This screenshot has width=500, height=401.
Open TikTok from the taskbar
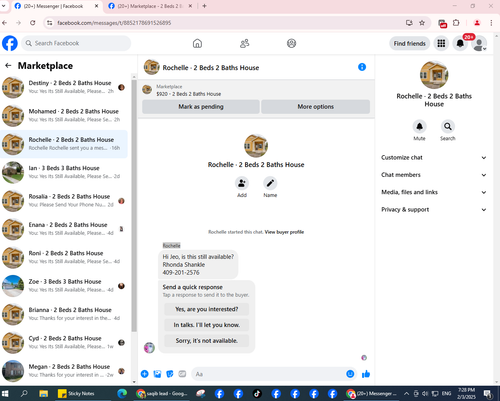257,394
